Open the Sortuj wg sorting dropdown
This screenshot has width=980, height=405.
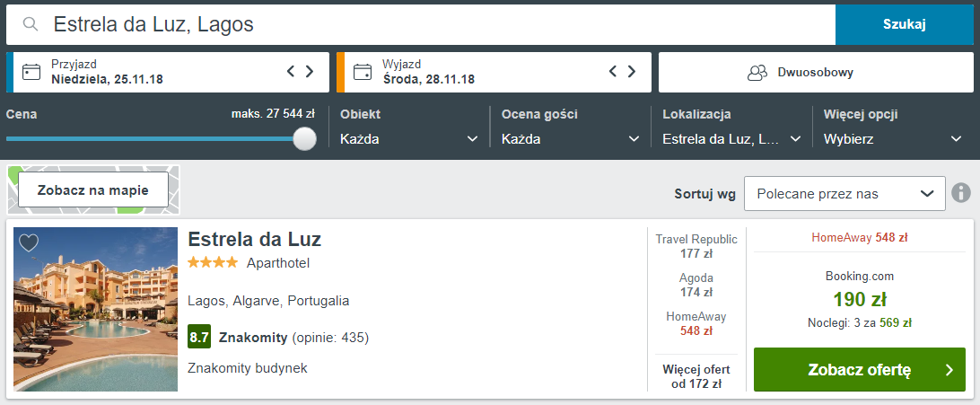(844, 193)
